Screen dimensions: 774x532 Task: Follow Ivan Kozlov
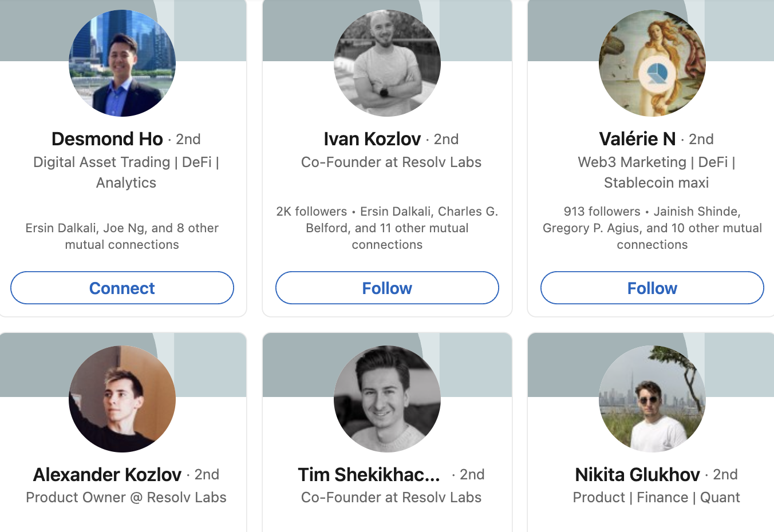[x=387, y=288]
